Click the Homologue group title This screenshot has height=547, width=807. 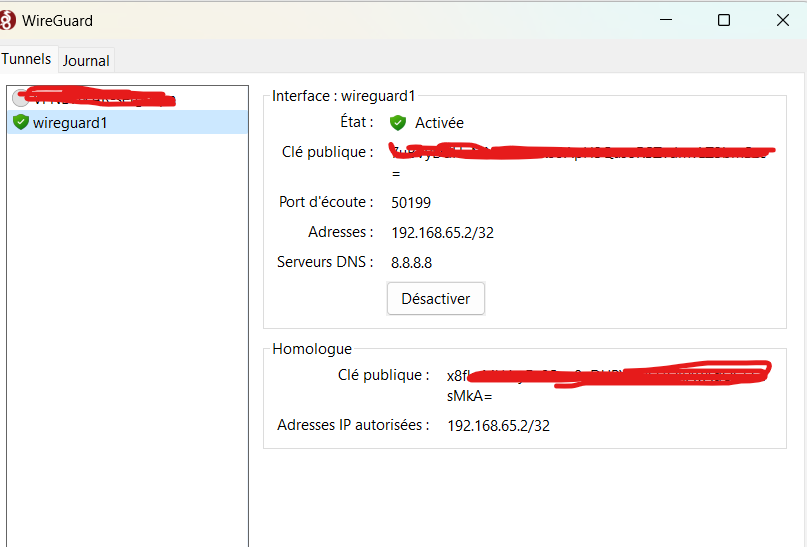[312, 349]
